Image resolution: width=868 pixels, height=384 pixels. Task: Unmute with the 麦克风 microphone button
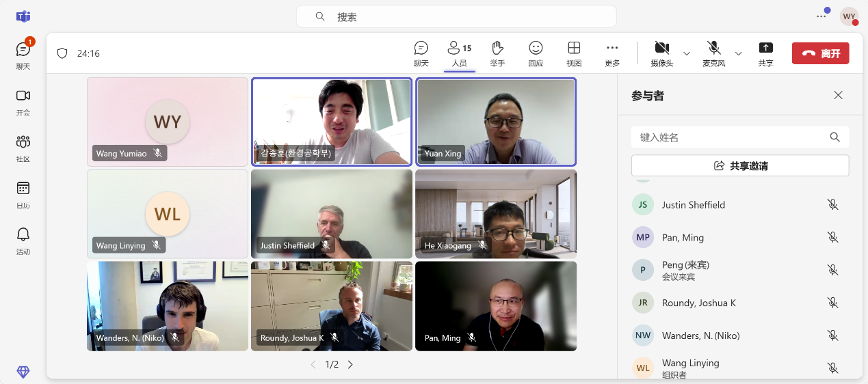(713, 49)
